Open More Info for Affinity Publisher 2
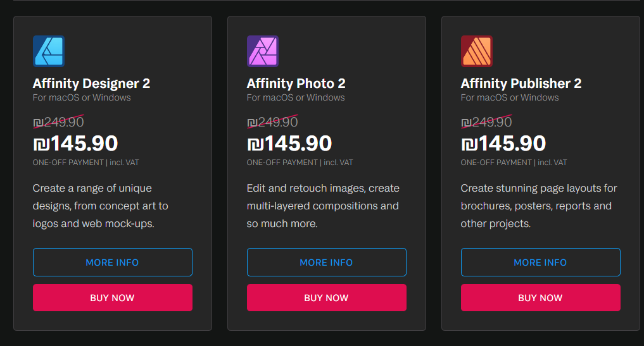The height and width of the screenshot is (346, 644). [540, 262]
